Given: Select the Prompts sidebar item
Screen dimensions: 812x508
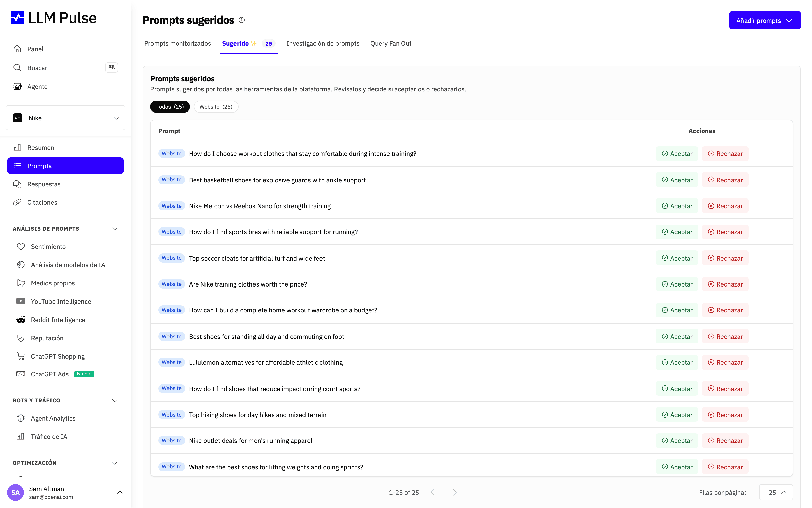Looking at the screenshot, I should (65, 166).
